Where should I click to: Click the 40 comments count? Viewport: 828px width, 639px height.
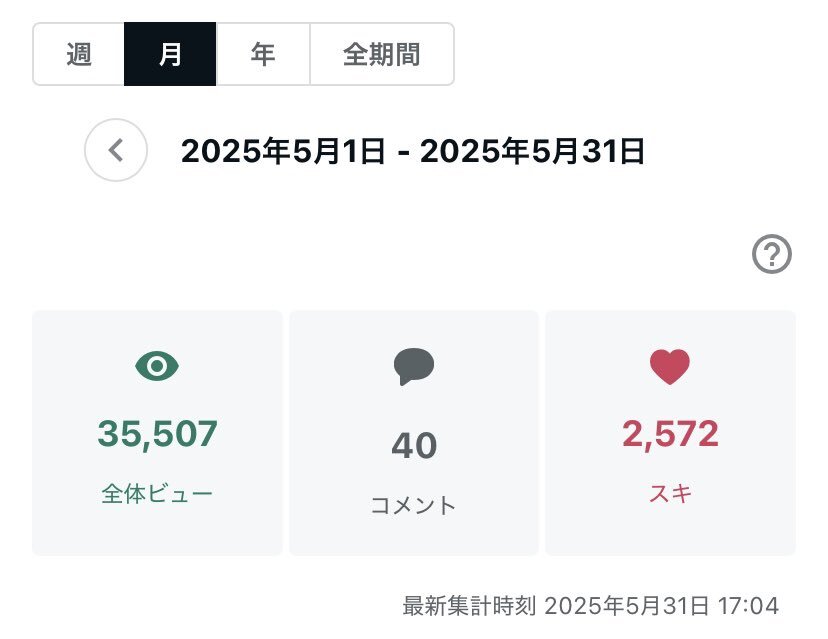[414, 446]
